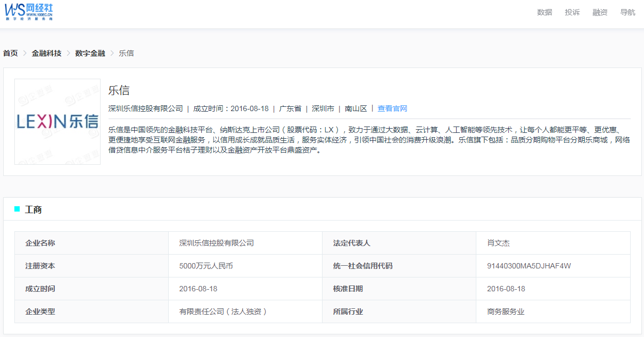Select the 核准日期 label cell
Viewport: 644px width, 337px height.
(399, 289)
